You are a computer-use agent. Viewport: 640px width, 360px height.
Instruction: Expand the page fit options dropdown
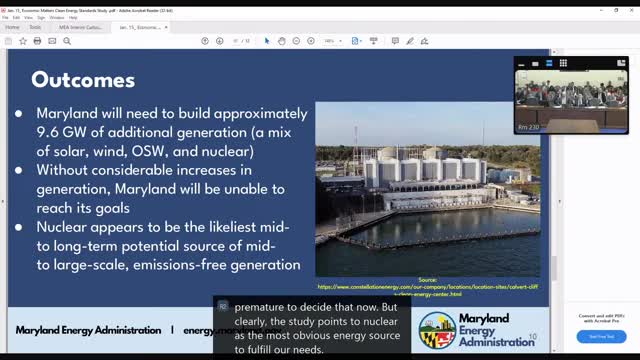click(357, 41)
